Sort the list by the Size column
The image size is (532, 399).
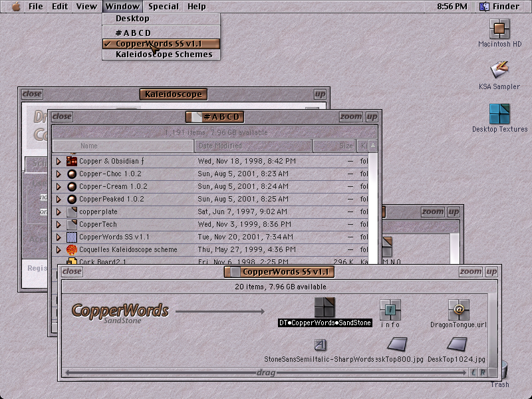point(334,146)
